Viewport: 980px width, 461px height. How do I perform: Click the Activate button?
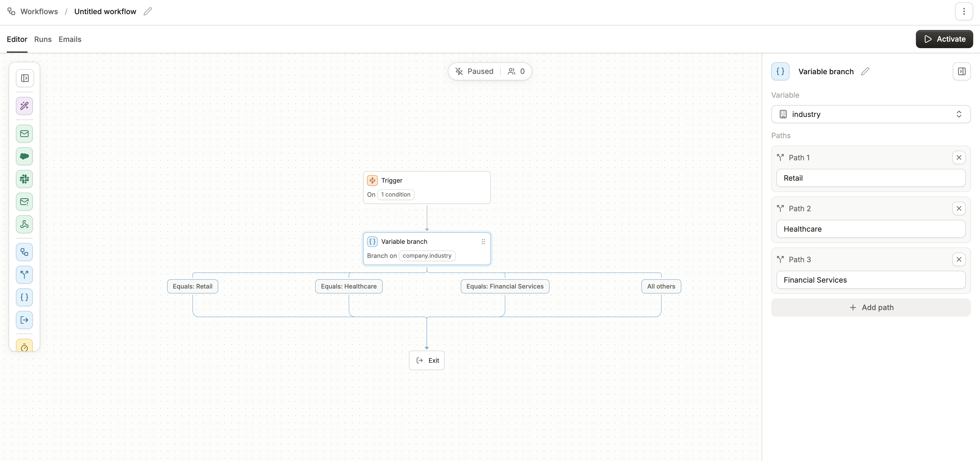944,39
